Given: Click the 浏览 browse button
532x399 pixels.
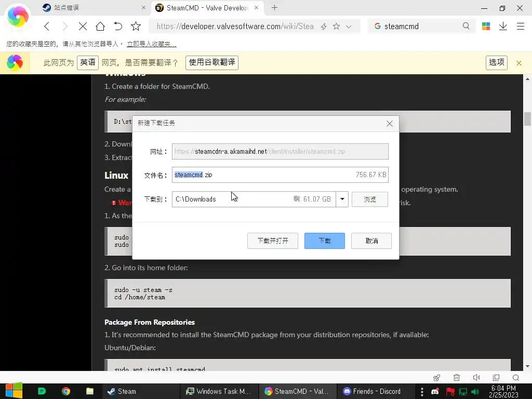Looking at the screenshot, I should point(370,199).
